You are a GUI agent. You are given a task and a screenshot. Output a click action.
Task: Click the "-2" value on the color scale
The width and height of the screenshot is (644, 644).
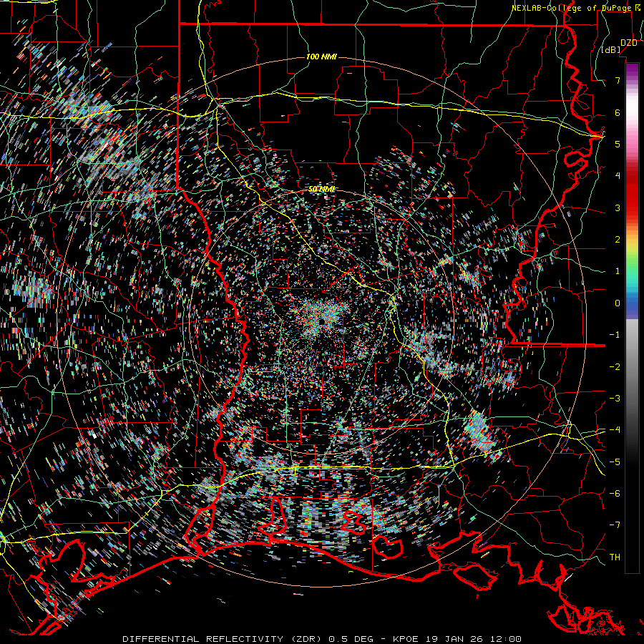(615, 367)
